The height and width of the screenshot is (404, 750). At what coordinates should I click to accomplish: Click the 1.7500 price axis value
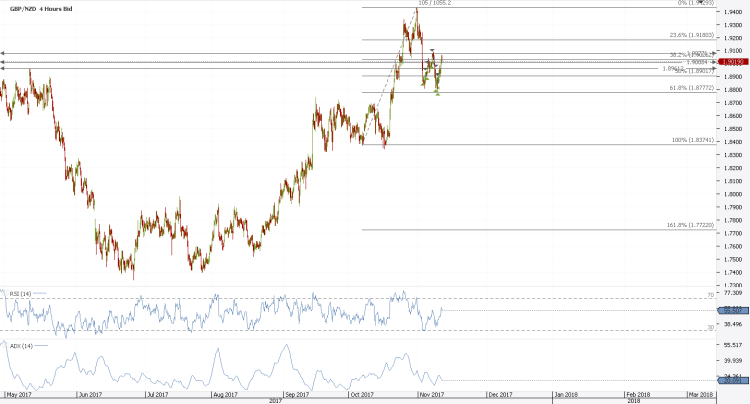pyautogui.click(x=733, y=260)
